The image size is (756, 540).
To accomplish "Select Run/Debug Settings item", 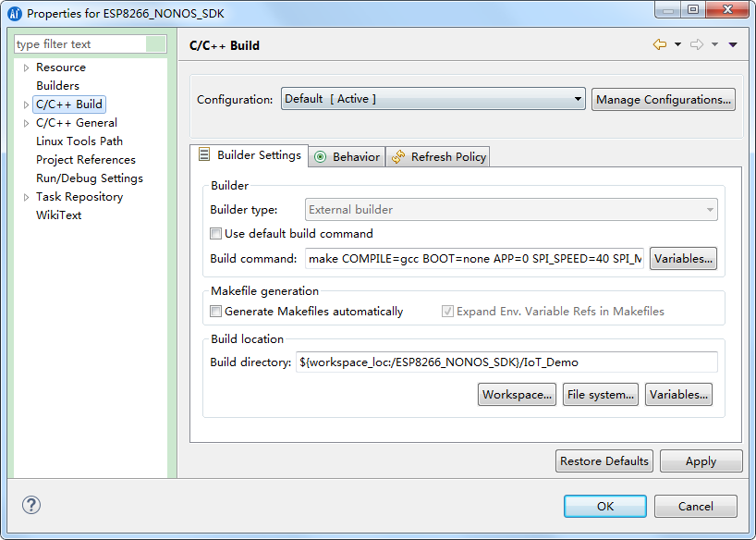I will pyautogui.click(x=90, y=178).
